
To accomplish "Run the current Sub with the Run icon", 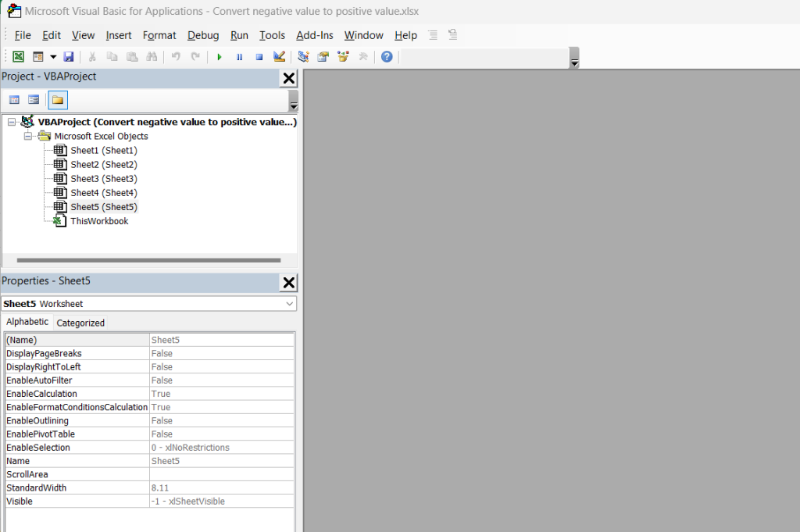I will (219, 56).
